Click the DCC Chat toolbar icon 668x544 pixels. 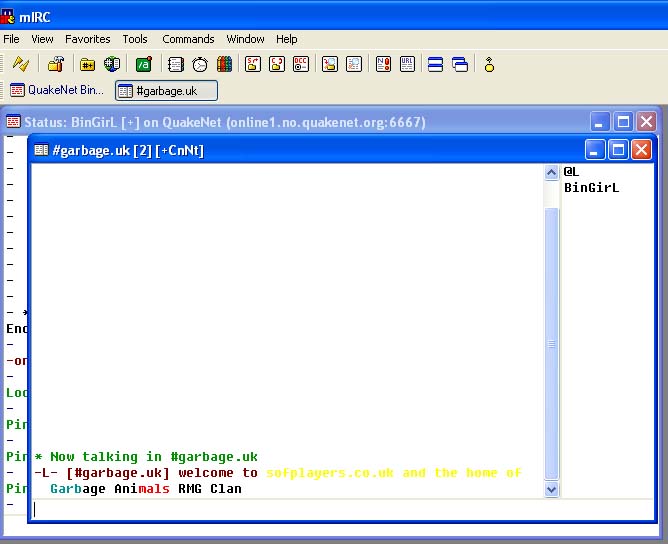coord(277,64)
